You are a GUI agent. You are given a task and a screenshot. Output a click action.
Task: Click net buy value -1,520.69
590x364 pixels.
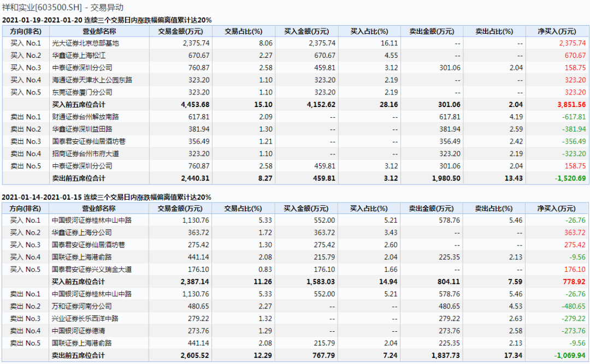(570, 178)
